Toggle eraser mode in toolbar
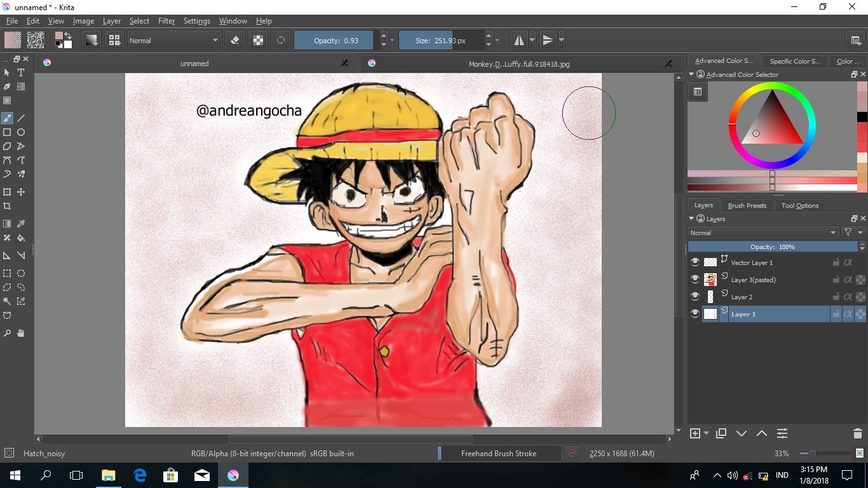 point(235,40)
